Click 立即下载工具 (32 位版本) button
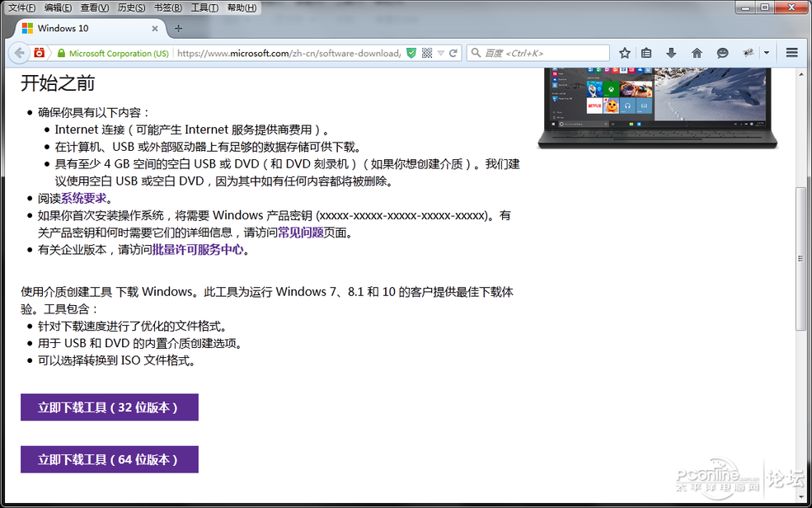812x508 pixels. (x=110, y=407)
